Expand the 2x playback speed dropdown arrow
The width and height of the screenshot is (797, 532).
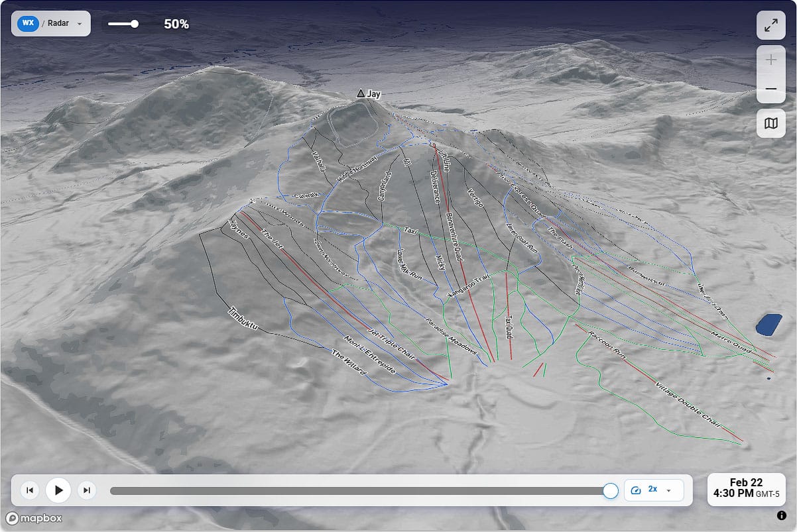tap(668, 490)
